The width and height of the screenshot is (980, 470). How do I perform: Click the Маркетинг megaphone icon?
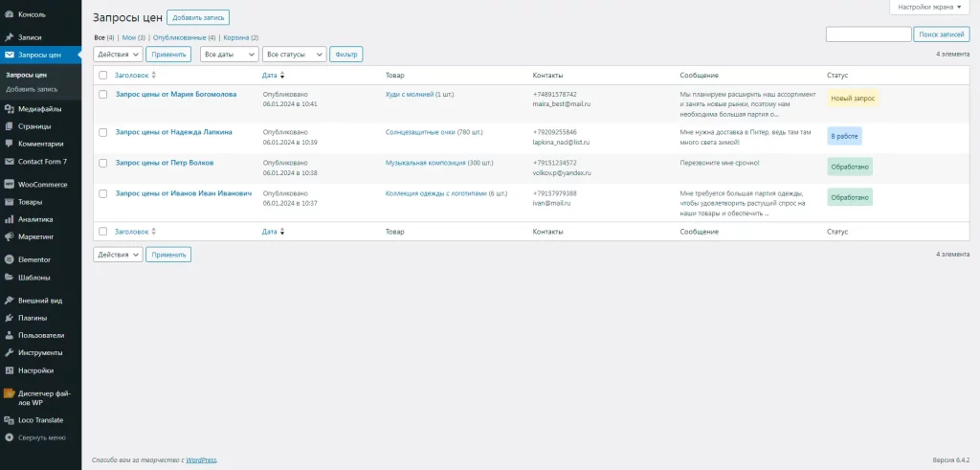tap(10, 236)
